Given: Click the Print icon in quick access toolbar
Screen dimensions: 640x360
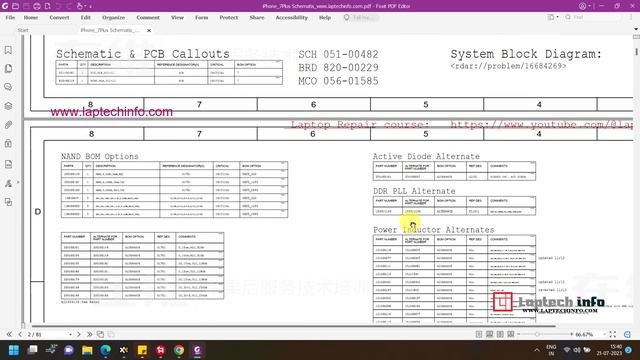Looking at the screenshot, I should tap(37, 6).
